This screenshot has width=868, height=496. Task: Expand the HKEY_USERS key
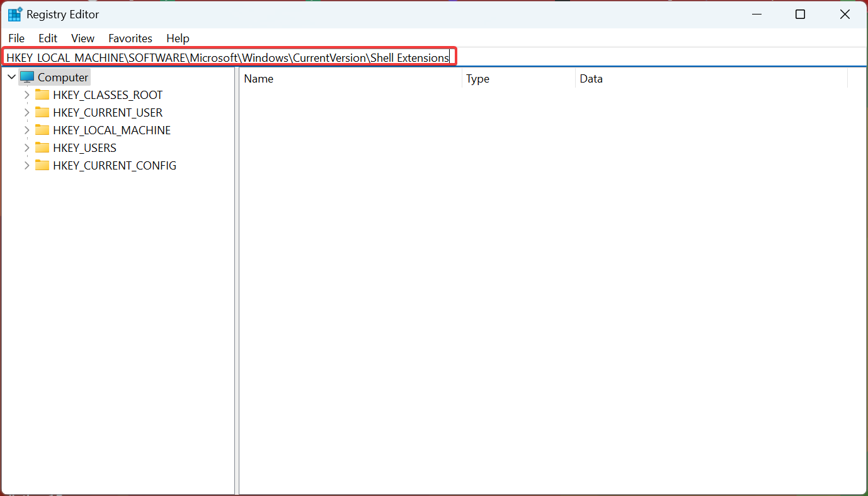click(26, 148)
